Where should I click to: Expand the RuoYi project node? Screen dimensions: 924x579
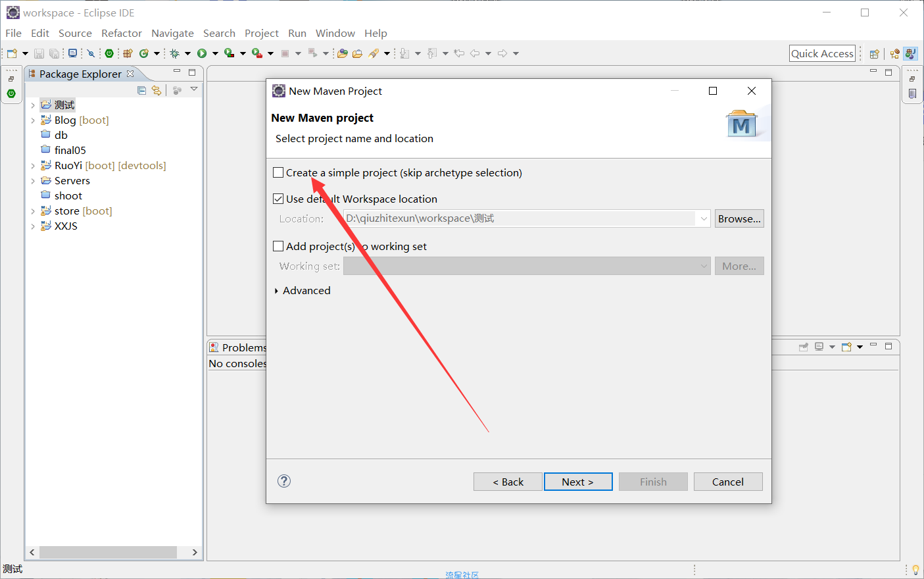pyautogui.click(x=33, y=166)
